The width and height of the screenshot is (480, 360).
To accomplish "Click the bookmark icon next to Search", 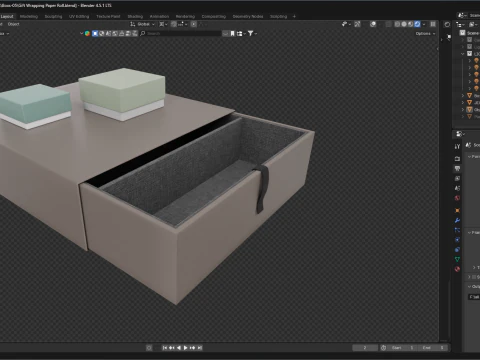I will click(x=232, y=34).
